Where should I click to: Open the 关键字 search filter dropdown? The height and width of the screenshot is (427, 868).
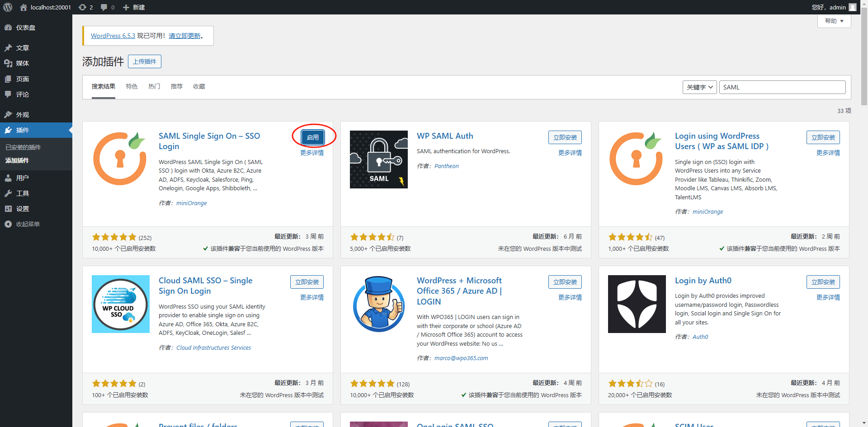(699, 87)
